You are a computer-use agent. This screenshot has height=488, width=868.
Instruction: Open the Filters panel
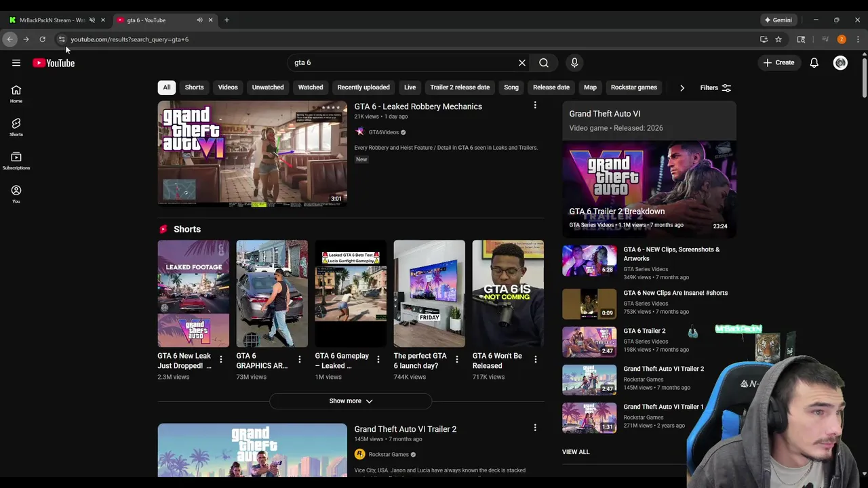point(715,88)
